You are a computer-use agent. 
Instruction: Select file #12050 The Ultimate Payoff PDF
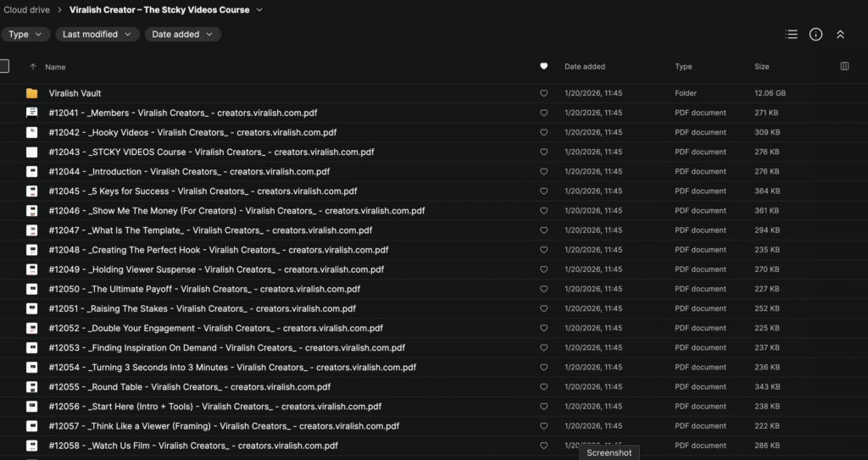[204, 289]
